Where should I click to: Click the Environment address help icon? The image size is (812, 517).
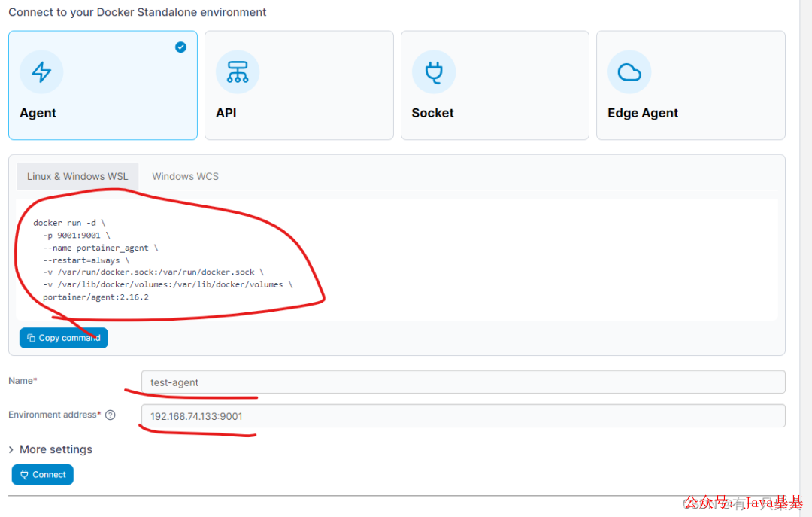(x=111, y=415)
